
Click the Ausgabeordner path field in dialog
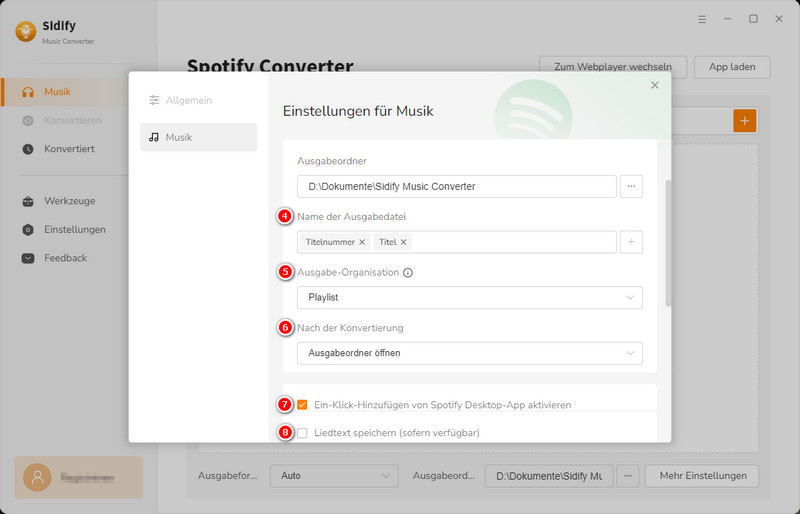tap(457, 186)
